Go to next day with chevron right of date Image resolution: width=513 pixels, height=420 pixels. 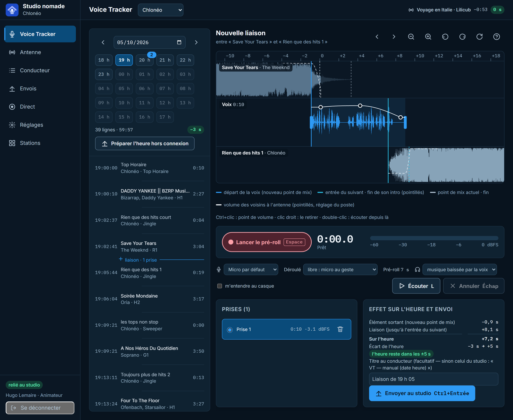tap(196, 42)
